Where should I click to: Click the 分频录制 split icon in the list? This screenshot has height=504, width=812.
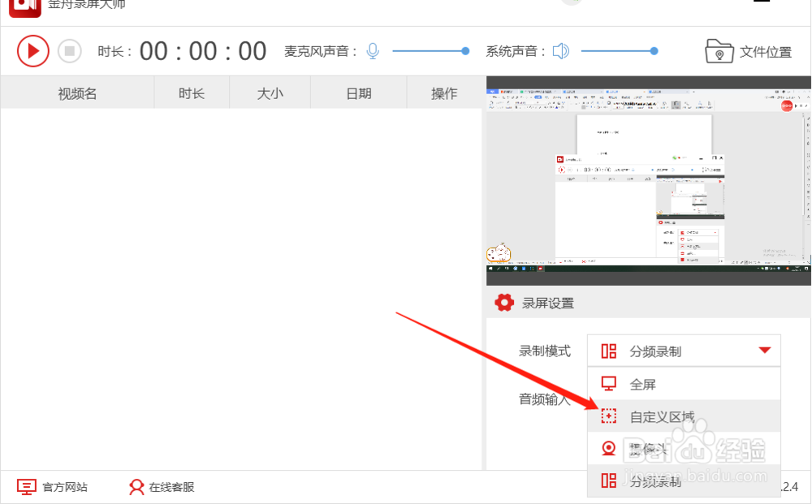[x=608, y=480]
